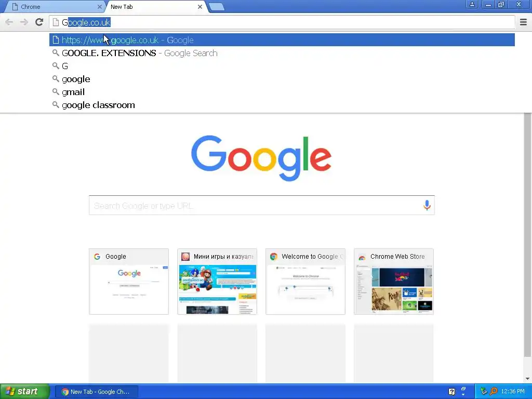This screenshot has height=399, width=532.
Task: Select the New Tab tab
Action: (x=154, y=7)
